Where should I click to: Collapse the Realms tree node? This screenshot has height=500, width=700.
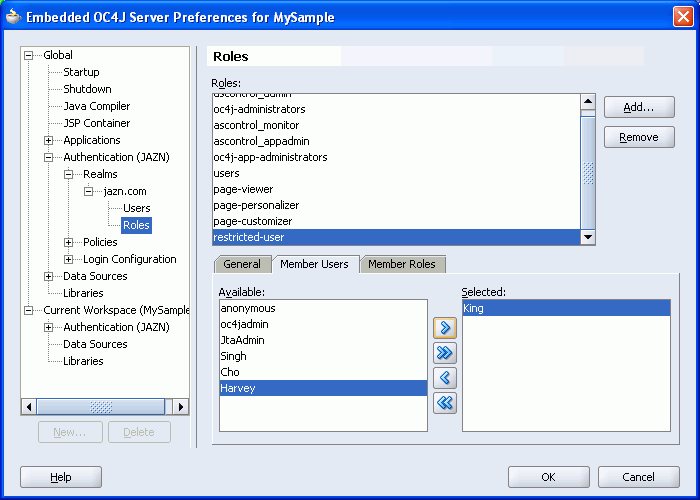(x=68, y=175)
